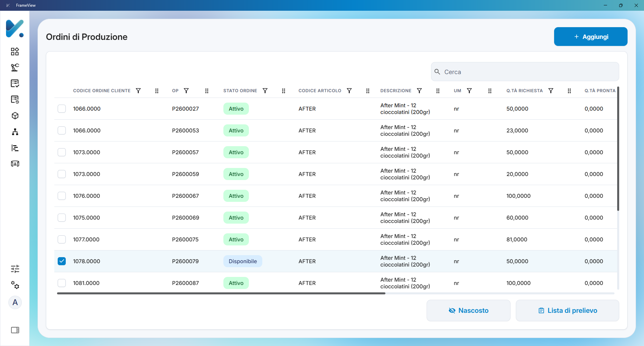This screenshot has height=346, width=644.
Task: Select the checkbox for OP P2600057
Action: pos(62,152)
